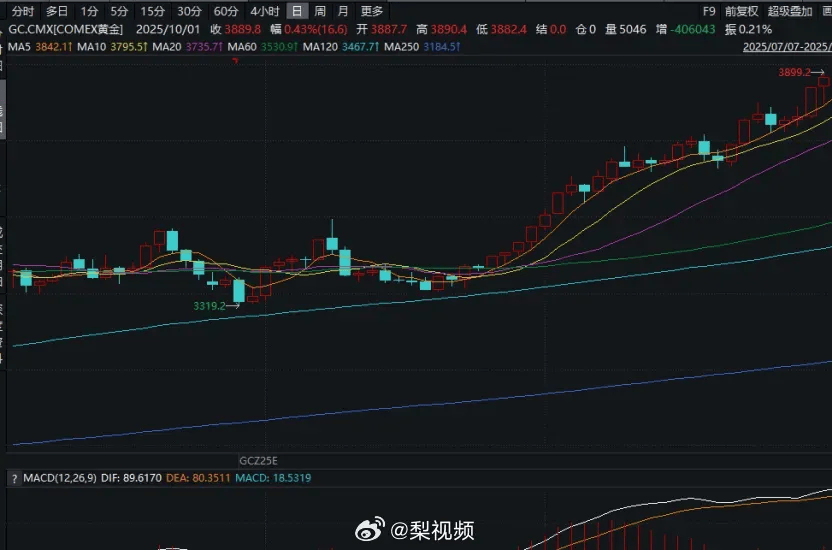Click the MACD(12,26,9) indicator title

point(43,480)
